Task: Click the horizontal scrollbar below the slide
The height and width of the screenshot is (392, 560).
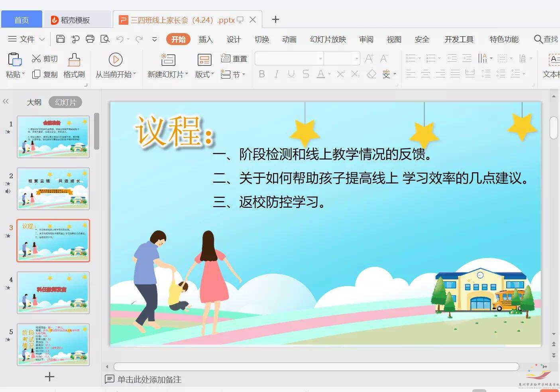Action: (316, 366)
